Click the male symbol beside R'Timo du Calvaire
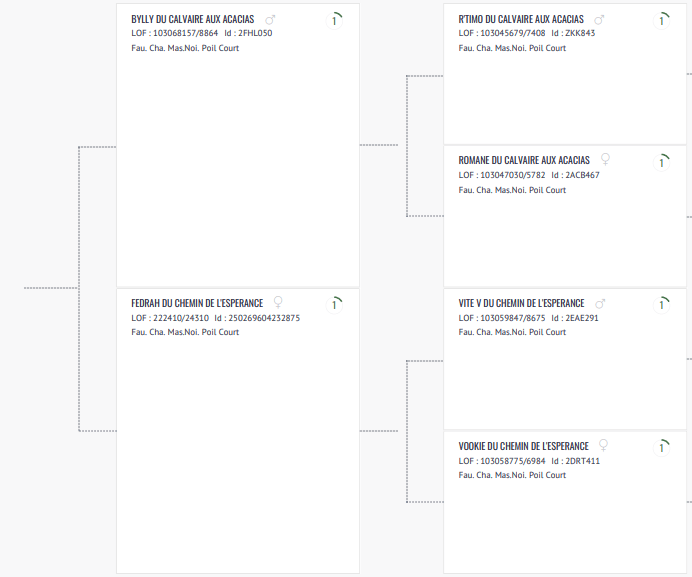 [x=599, y=19]
